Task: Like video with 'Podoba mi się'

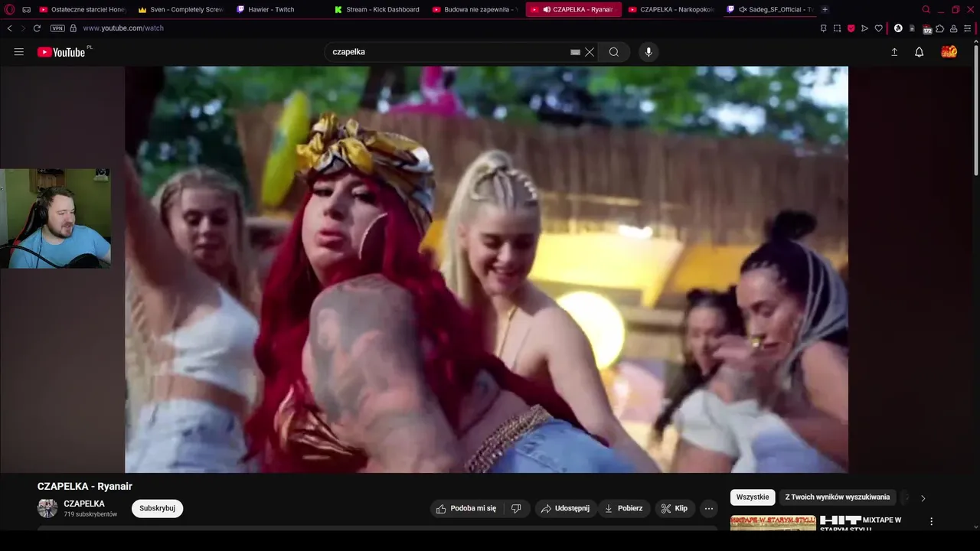Action: [x=466, y=508]
